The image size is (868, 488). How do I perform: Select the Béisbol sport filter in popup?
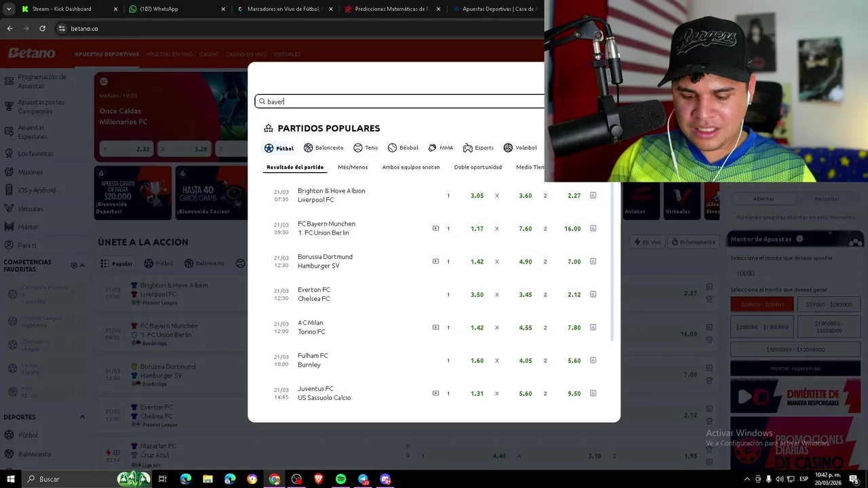pos(403,148)
